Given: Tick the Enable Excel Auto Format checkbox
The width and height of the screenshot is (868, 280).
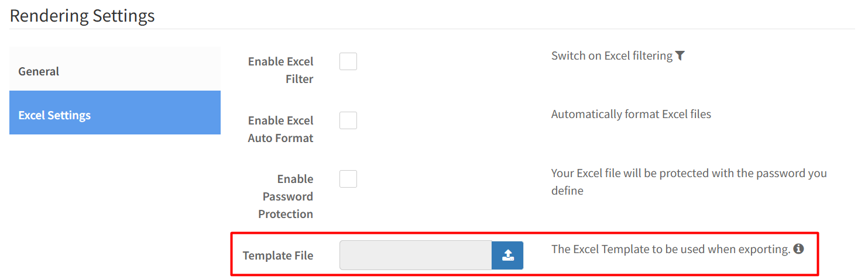Looking at the screenshot, I should (348, 120).
